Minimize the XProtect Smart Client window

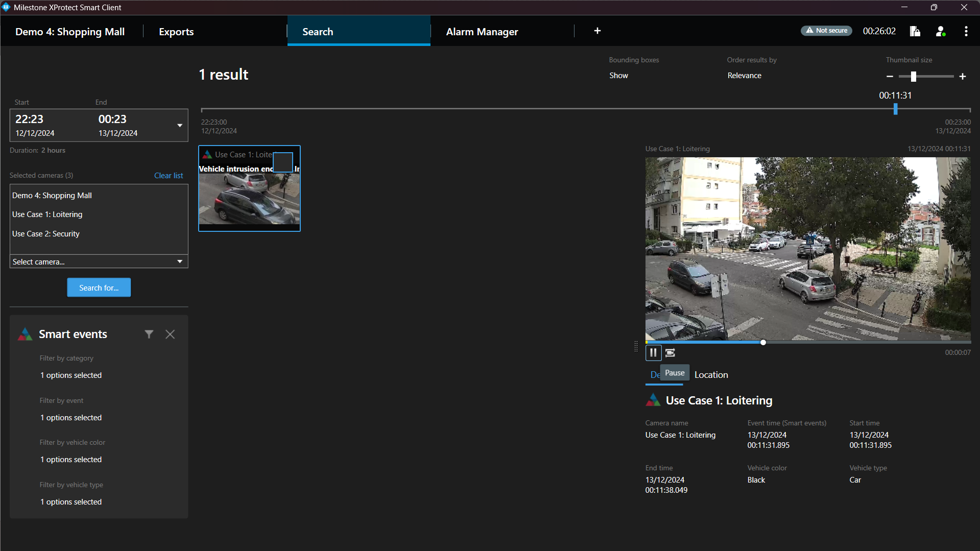pyautogui.click(x=904, y=7)
